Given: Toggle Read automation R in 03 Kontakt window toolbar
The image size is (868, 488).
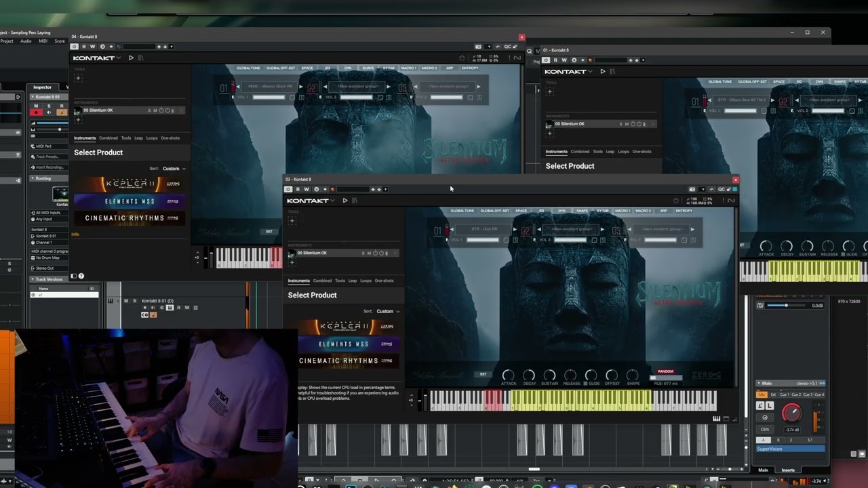Looking at the screenshot, I should point(298,189).
